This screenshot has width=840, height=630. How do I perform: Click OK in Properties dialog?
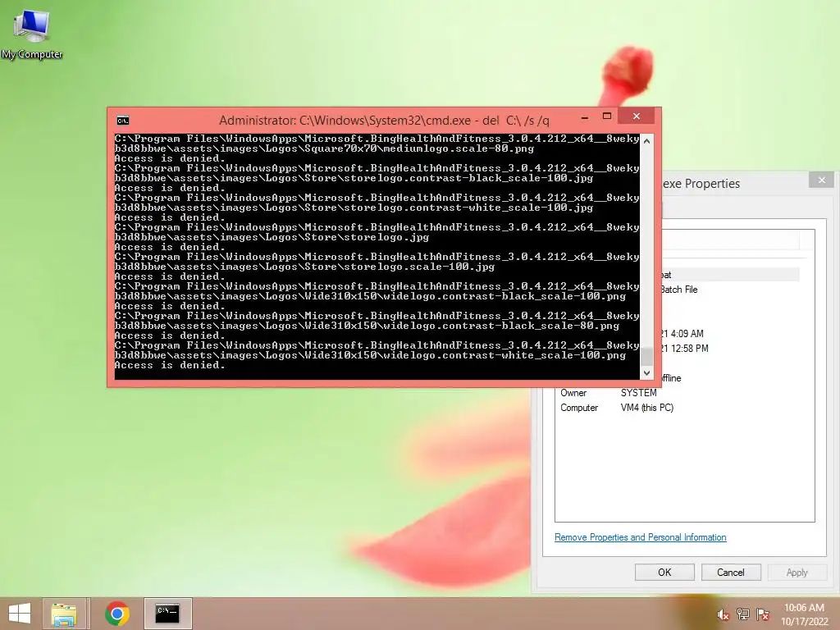coord(664,572)
